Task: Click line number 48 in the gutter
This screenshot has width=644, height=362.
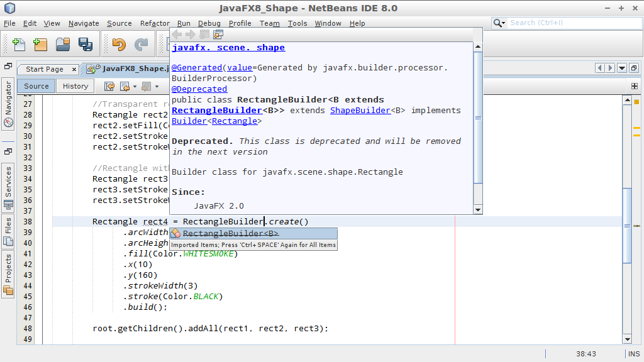Action: [x=28, y=328]
